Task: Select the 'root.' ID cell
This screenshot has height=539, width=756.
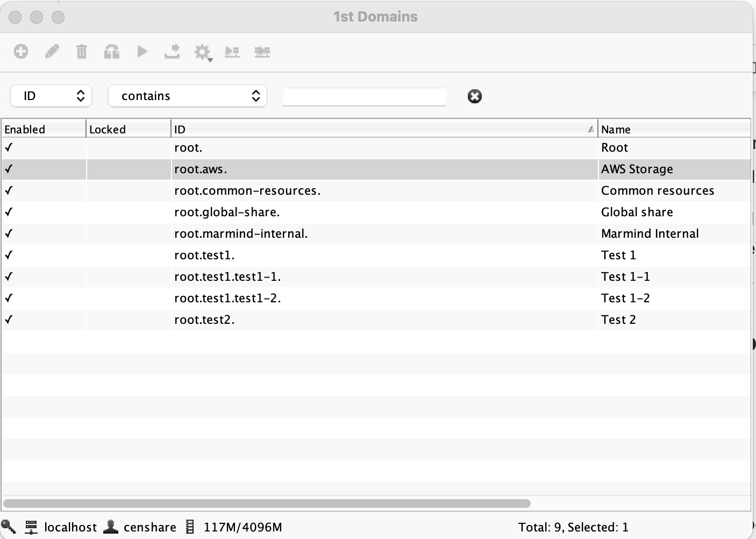Action: point(384,147)
